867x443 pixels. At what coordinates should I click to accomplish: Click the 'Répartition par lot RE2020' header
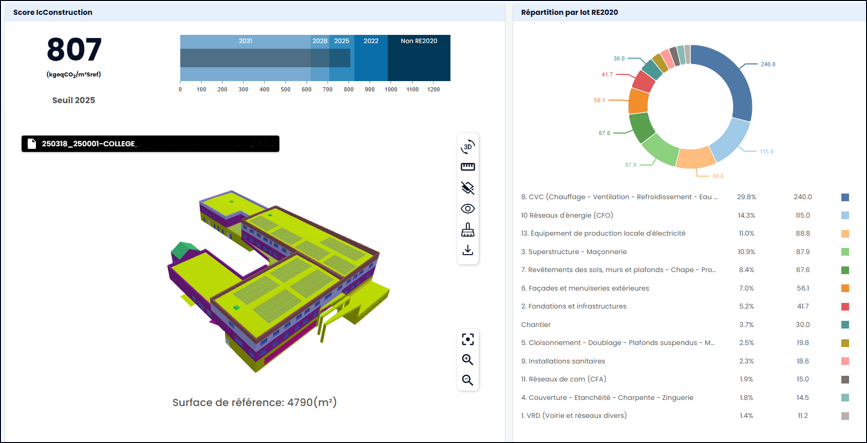[570, 12]
